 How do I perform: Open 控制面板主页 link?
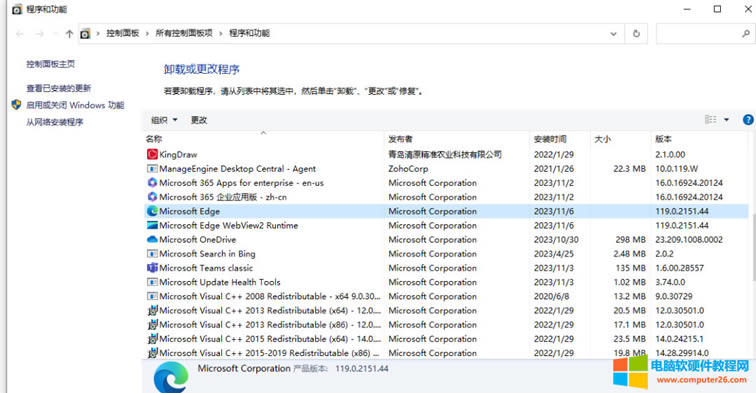(x=51, y=64)
